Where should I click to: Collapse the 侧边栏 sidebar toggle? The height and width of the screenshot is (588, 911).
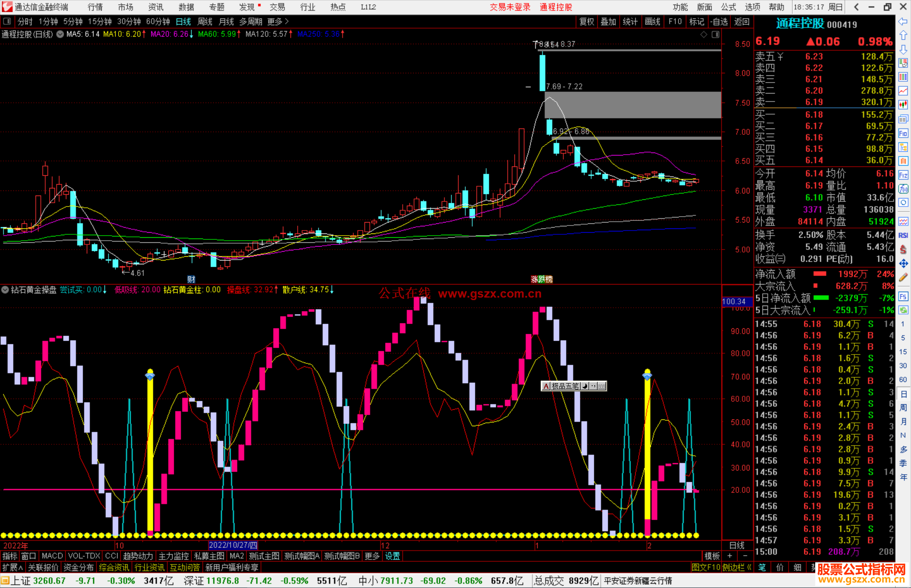[x=737, y=567]
